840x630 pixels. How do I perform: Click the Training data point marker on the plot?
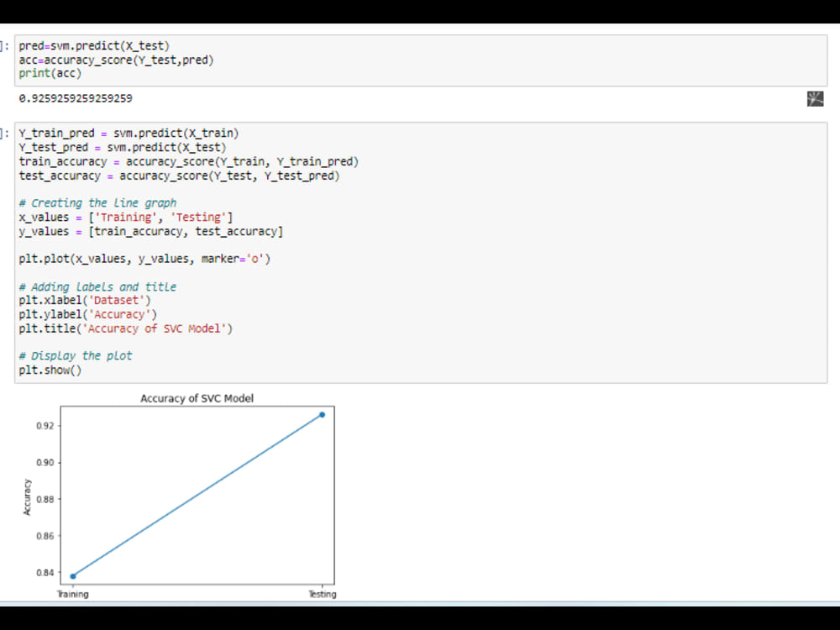73,576
